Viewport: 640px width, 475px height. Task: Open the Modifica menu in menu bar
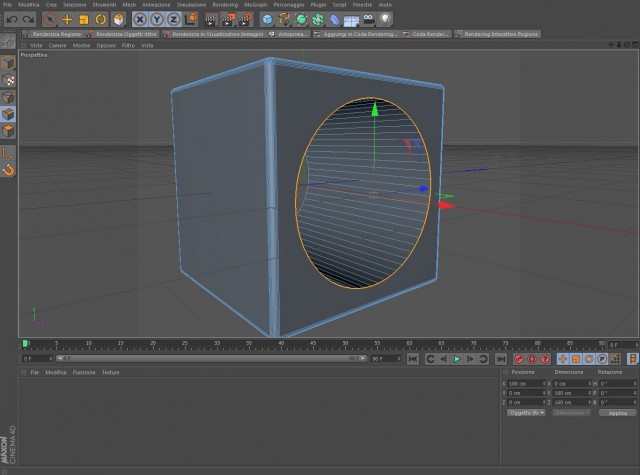(29, 5)
